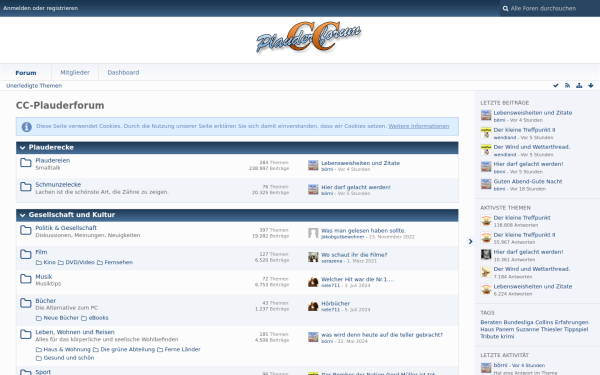The width and height of the screenshot is (600, 375).
Task: Open user sarazena profile link
Action: pos(331,261)
